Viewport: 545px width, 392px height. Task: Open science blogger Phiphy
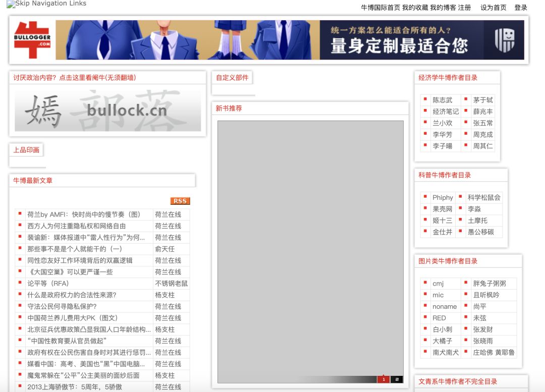pos(443,197)
